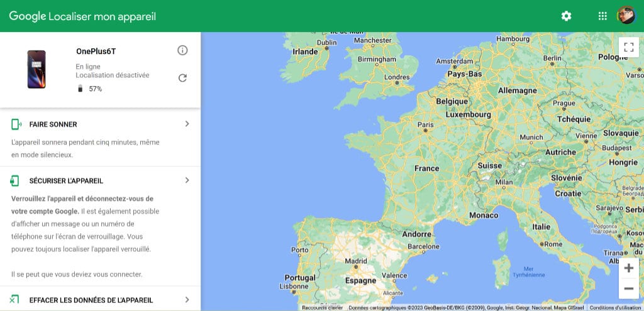Click Lisbonne on the map
This screenshot has width=644, height=311.
point(294,286)
